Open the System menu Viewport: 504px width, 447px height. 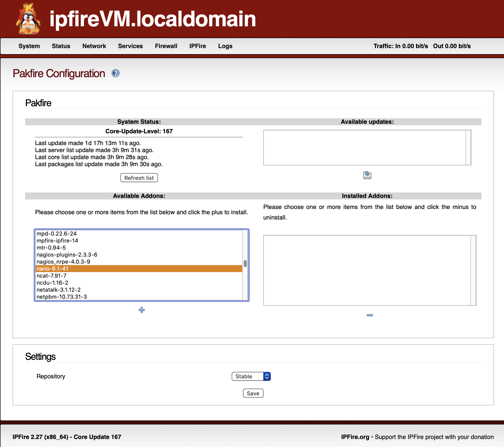tap(29, 46)
